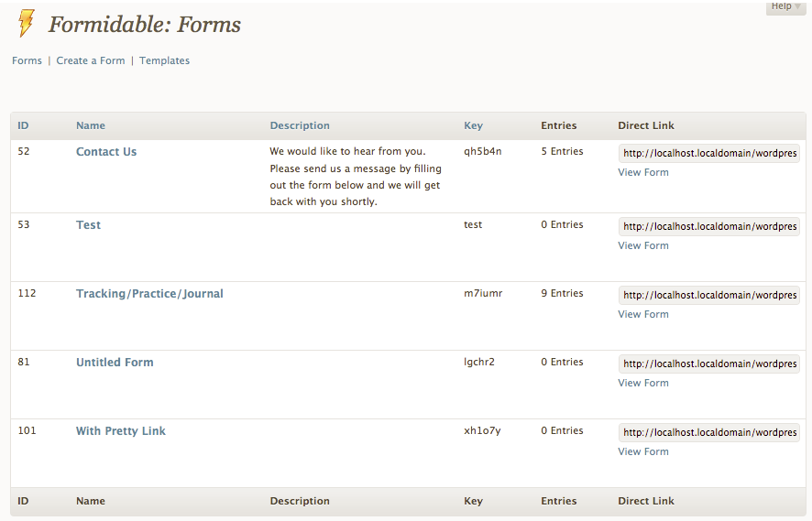Expand the Help dropdown tab

pos(785,6)
